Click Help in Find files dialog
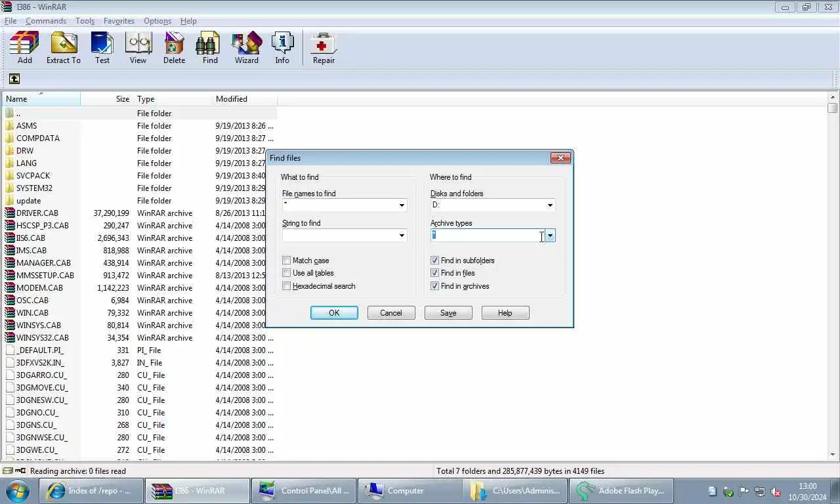 (505, 313)
